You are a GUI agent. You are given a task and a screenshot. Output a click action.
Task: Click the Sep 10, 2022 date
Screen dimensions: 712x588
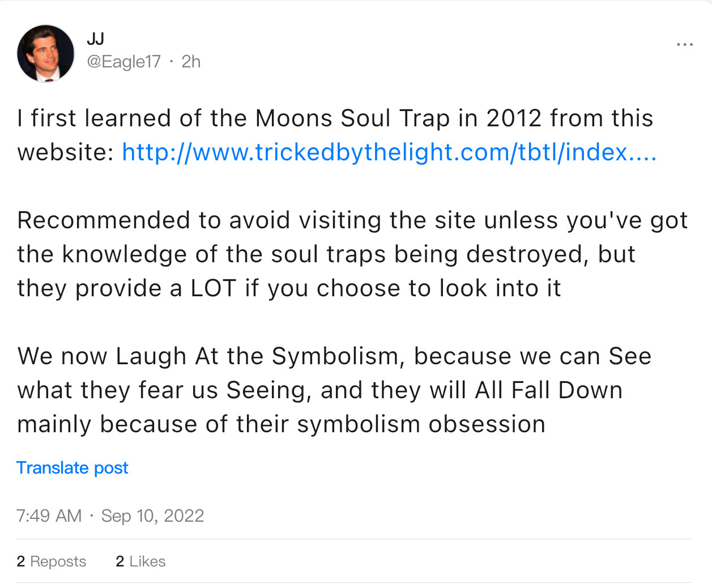[152, 515]
